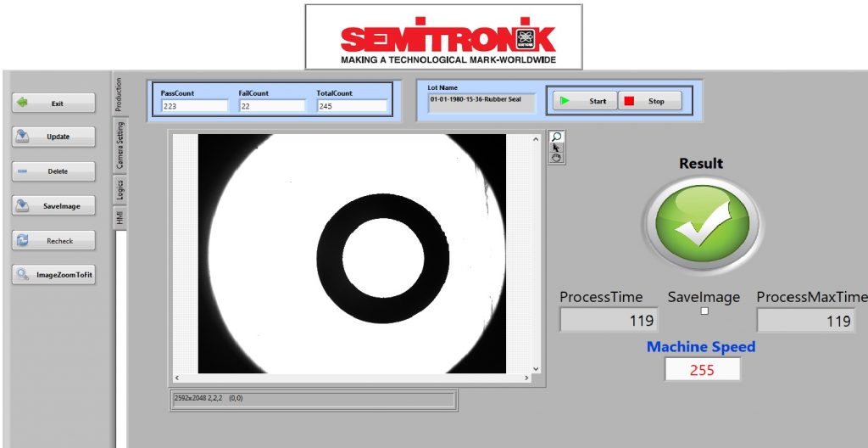The width and height of the screenshot is (868, 448).
Task: Click the image viewer scroll down arrow
Action: (535, 369)
